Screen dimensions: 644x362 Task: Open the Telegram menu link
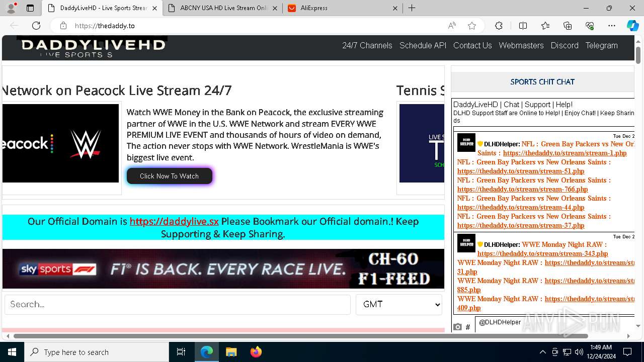601,45
